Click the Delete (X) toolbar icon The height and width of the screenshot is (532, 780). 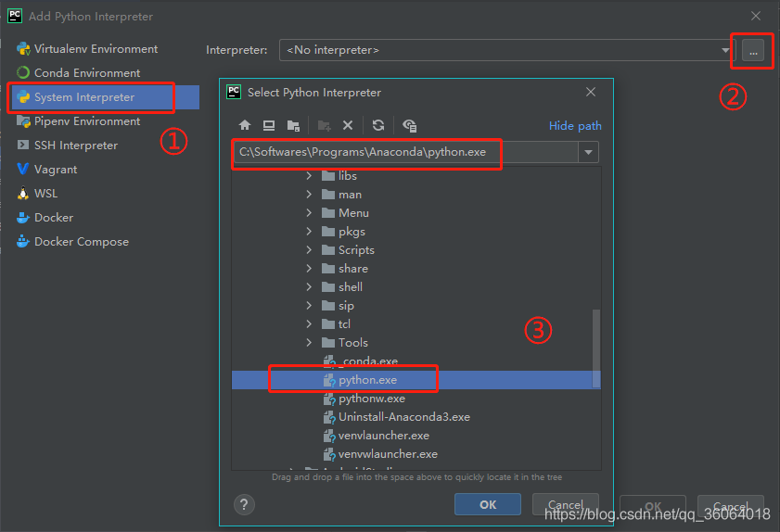(x=348, y=125)
